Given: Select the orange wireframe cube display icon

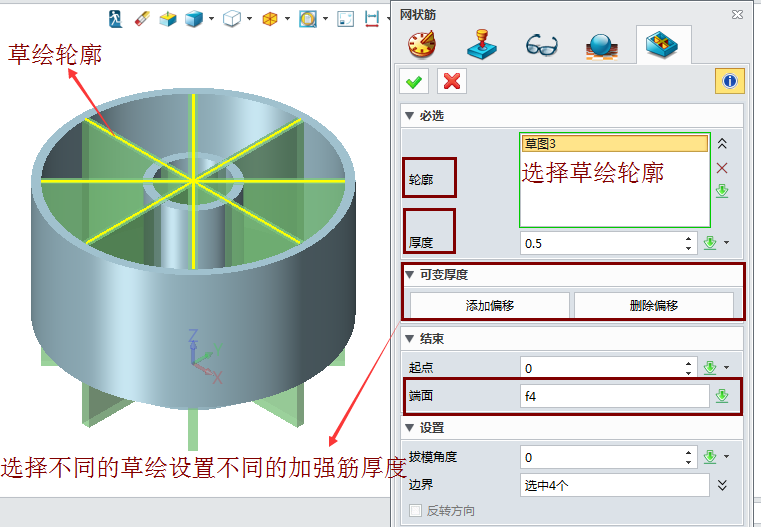Looking at the screenshot, I should [x=270, y=18].
